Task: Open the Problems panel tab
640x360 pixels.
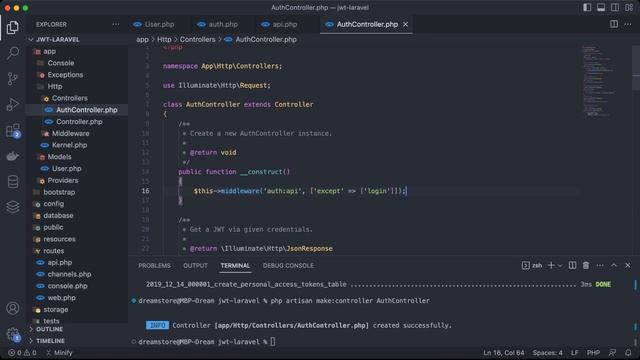Action: [154, 265]
